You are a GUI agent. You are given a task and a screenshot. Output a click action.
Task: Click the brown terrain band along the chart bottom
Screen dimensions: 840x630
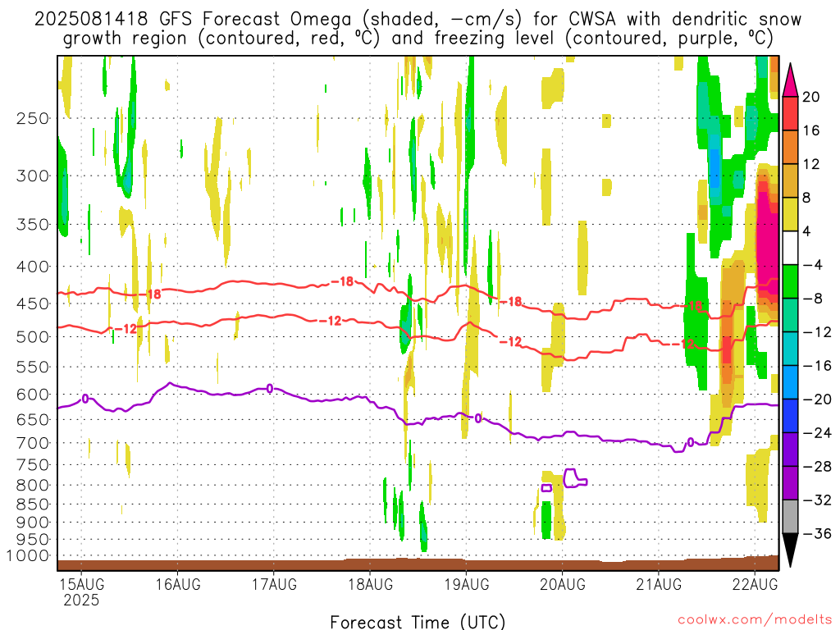click(x=418, y=564)
